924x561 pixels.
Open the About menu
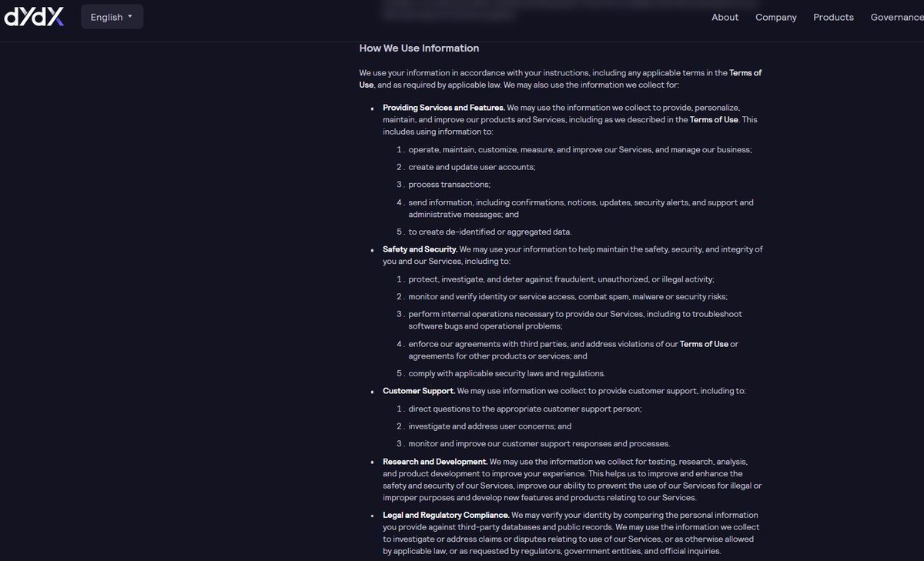click(725, 17)
